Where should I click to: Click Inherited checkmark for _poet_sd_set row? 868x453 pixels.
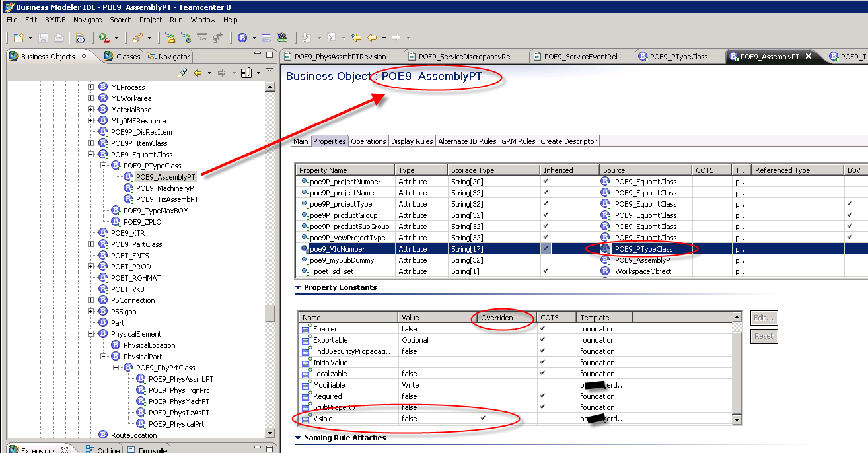coord(546,271)
